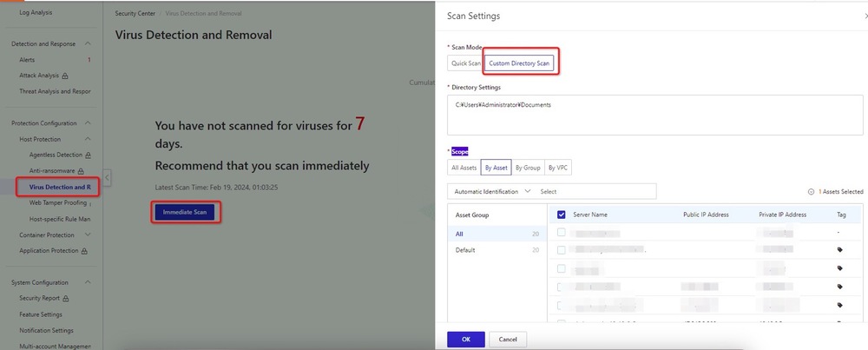
Task: Click the lock icon beside Security Report
Action: [66, 299]
